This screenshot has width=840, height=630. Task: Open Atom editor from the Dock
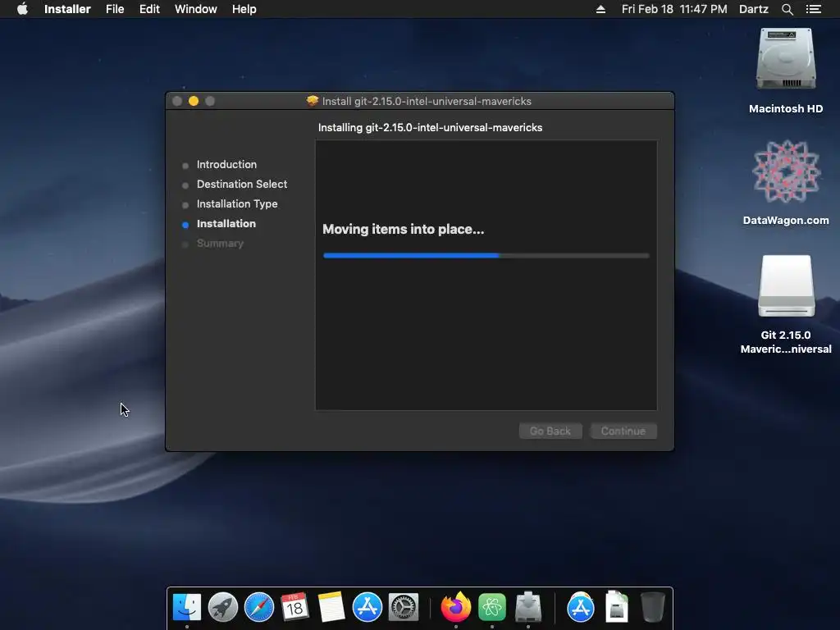tap(492, 607)
